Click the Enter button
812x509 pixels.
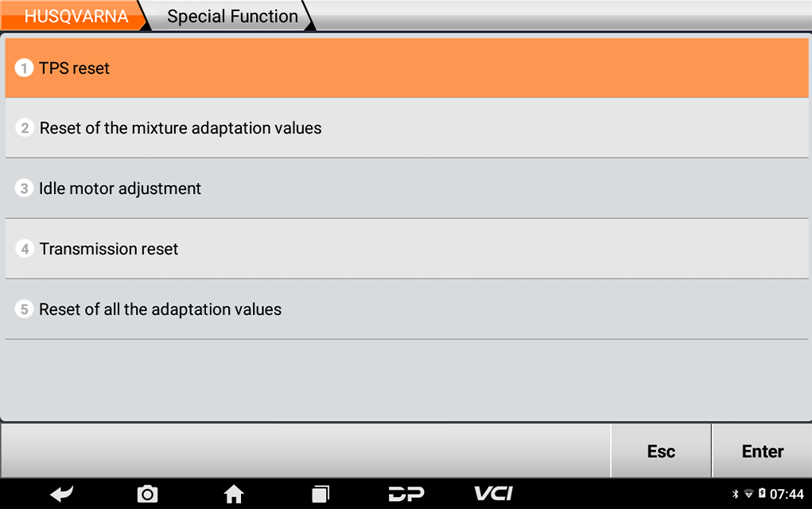pos(762,451)
